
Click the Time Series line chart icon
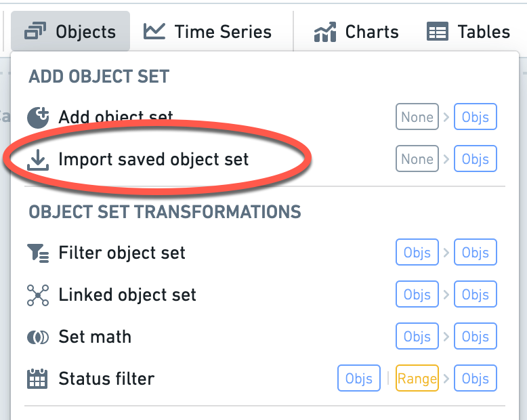click(x=154, y=31)
